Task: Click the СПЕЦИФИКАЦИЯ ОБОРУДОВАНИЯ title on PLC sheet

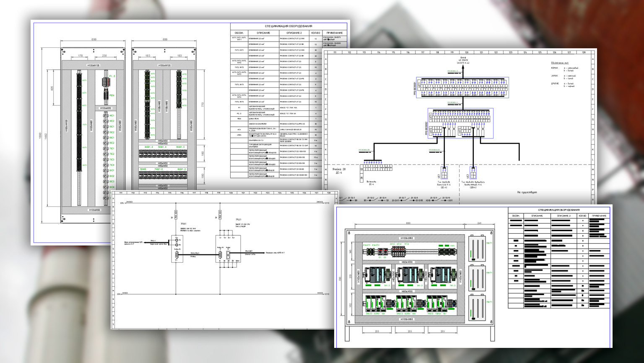Action: (x=559, y=210)
